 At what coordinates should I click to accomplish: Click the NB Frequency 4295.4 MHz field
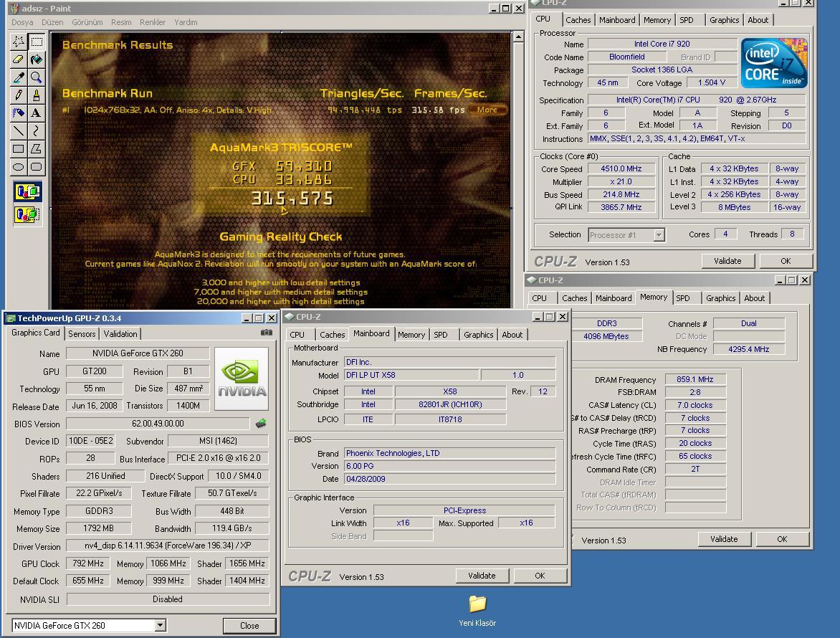pyautogui.click(x=748, y=349)
